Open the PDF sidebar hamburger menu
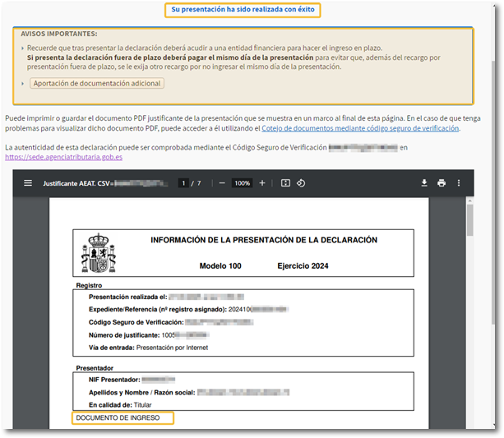The height and width of the screenshot is (438, 504). (28, 183)
